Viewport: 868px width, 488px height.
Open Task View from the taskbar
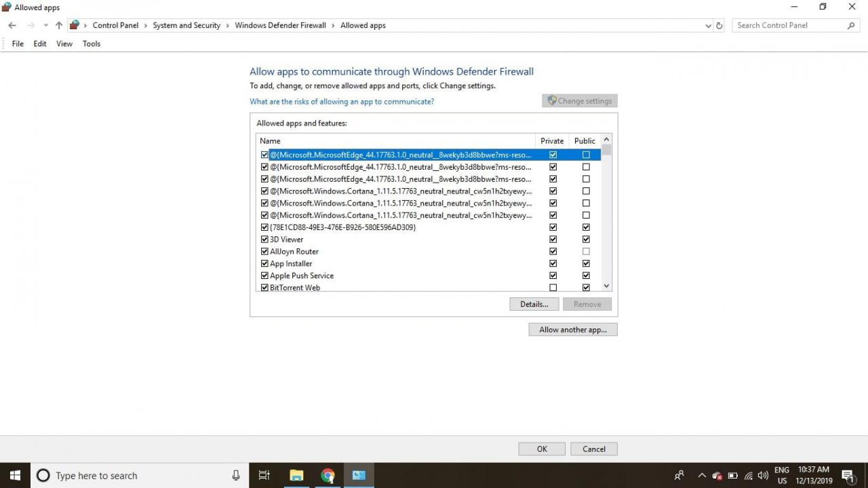click(x=264, y=475)
